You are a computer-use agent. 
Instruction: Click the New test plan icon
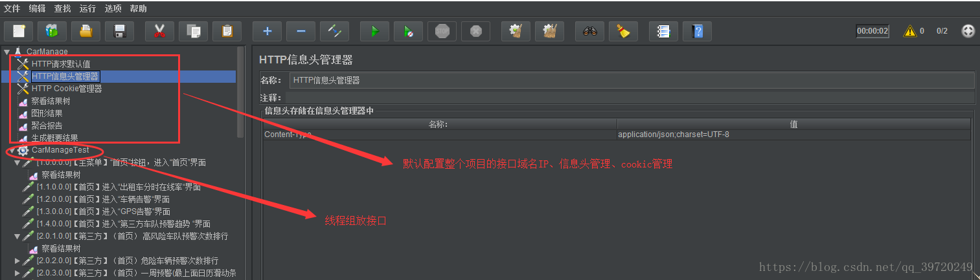pyautogui.click(x=18, y=30)
